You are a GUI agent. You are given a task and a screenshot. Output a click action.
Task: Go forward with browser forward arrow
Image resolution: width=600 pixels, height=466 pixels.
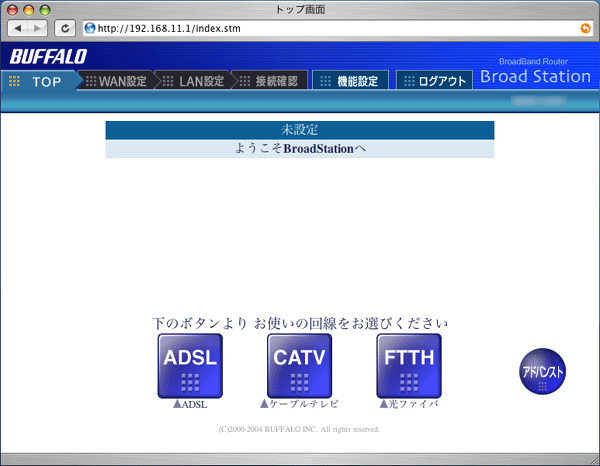pyautogui.click(x=38, y=28)
